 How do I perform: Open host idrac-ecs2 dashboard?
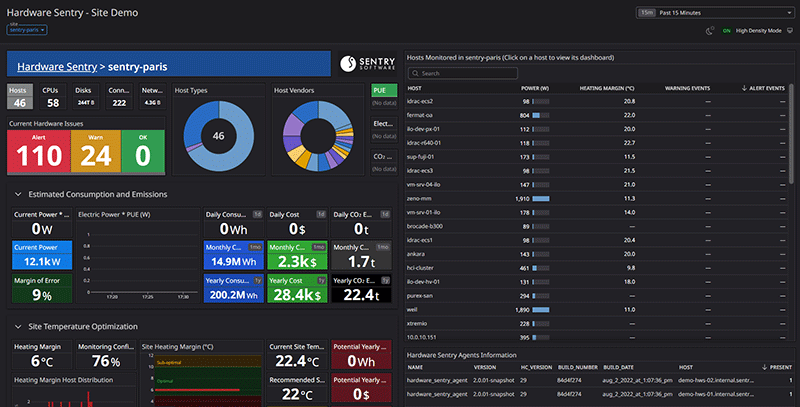[x=419, y=101]
